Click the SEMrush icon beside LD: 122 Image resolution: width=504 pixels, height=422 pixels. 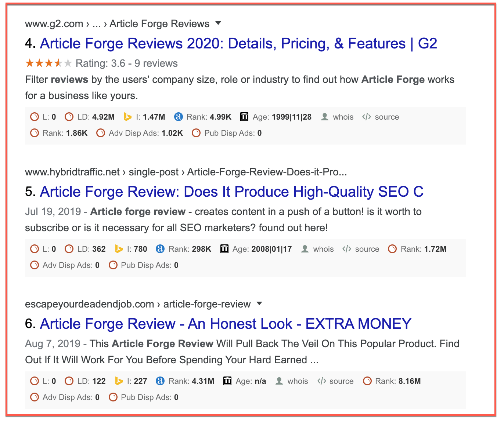coord(69,381)
